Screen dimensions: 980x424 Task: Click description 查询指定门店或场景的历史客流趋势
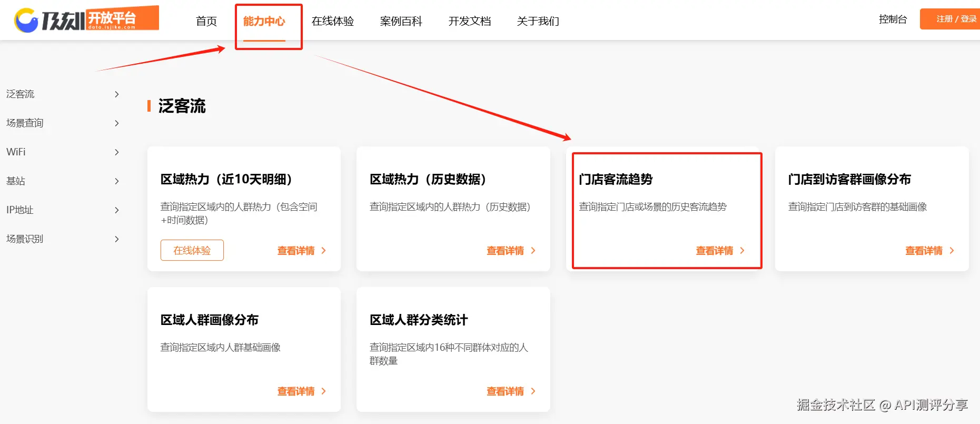pyautogui.click(x=652, y=207)
